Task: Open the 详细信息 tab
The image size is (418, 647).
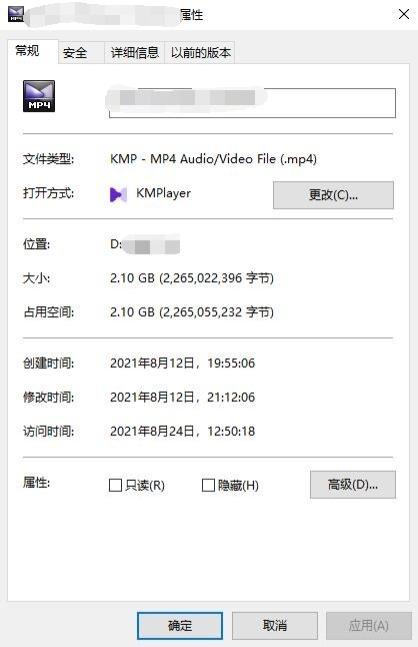Action: [x=135, y=53]
